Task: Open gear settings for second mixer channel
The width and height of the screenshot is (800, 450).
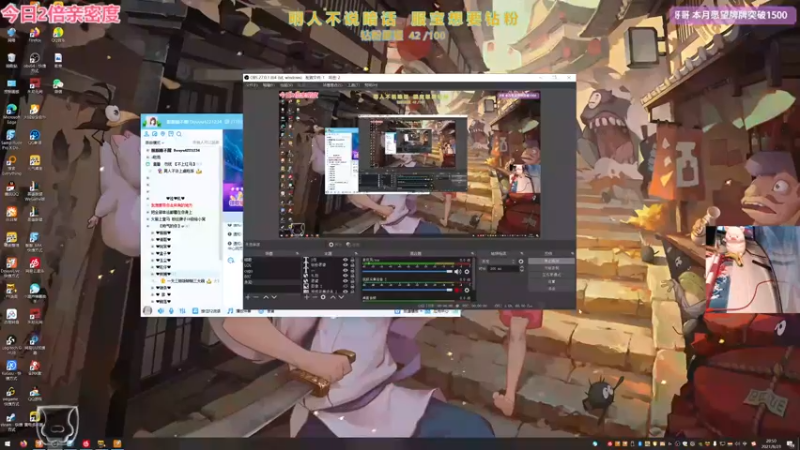Action: pos(467,290)
